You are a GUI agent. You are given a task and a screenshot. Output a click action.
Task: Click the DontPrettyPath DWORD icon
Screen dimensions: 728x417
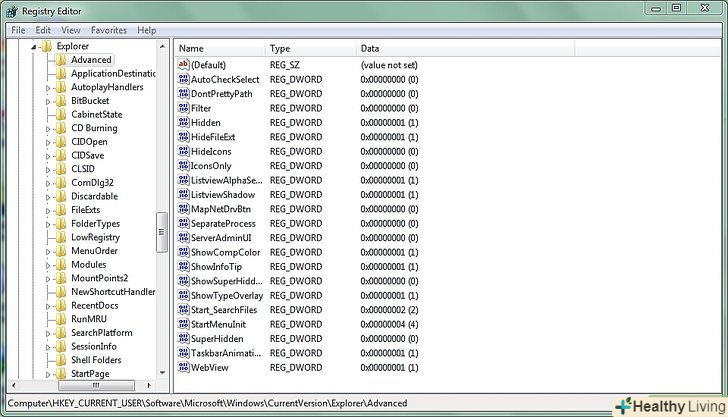click(x=183, y=93)
